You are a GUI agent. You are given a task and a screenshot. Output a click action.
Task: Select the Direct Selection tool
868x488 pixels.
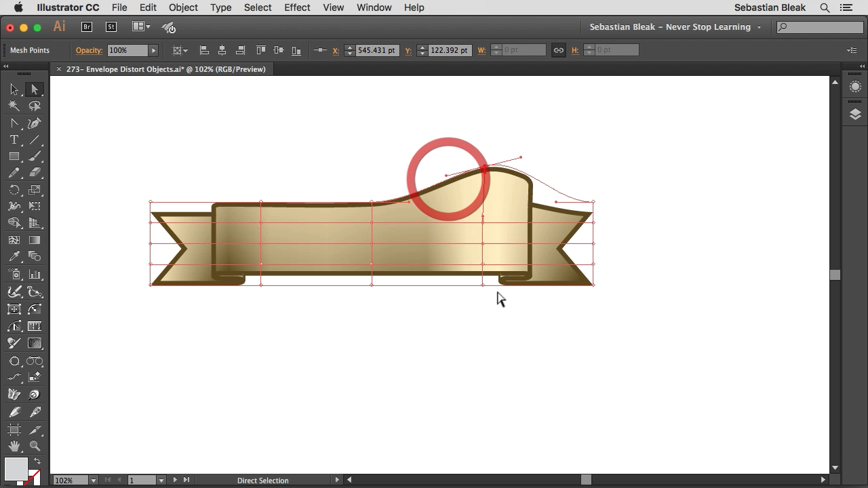pos(35,89)
